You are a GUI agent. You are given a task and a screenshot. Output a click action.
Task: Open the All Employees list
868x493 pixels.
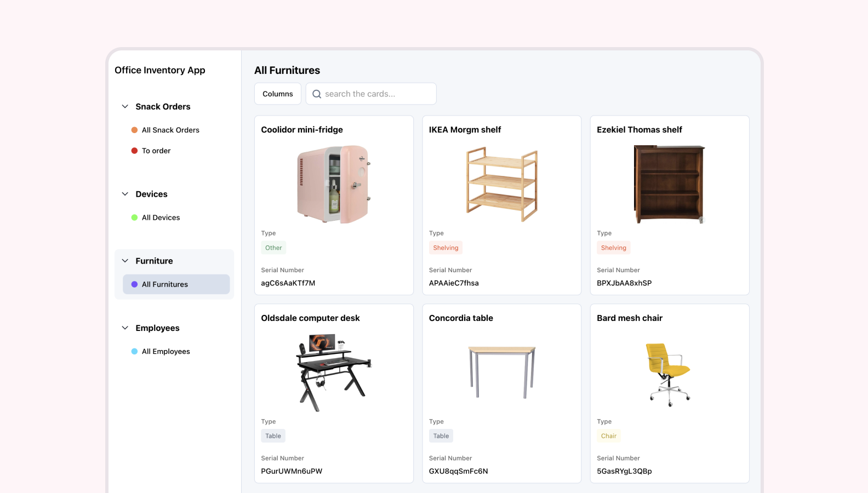(165, 351)
